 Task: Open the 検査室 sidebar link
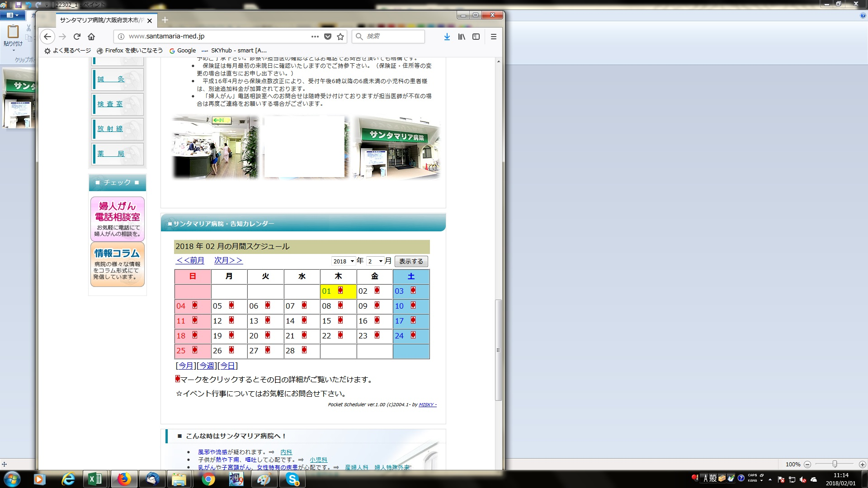point(110,104)
